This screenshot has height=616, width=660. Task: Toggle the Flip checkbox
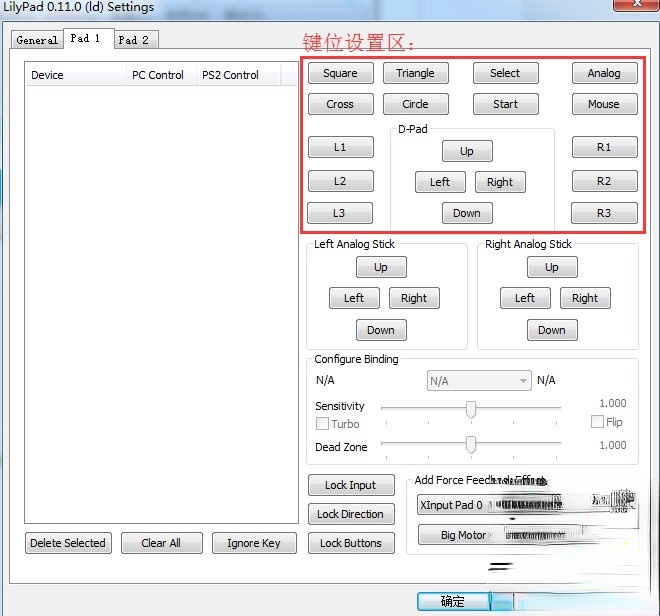coord(597,421)
